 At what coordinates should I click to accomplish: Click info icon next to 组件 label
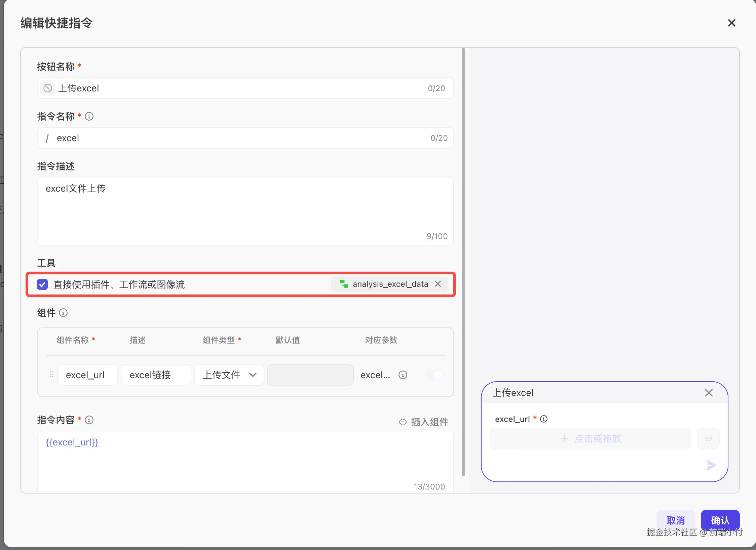[x=63, y=313]
